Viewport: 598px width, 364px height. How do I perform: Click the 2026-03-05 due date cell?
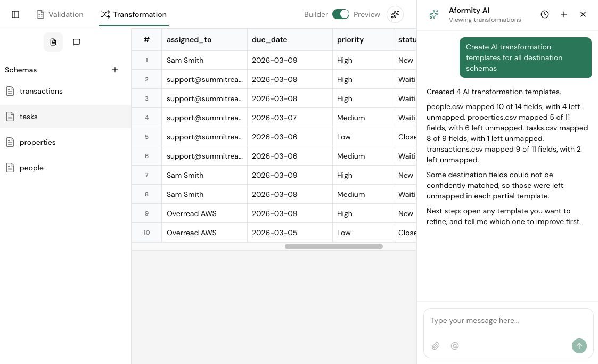coord(290,233)
